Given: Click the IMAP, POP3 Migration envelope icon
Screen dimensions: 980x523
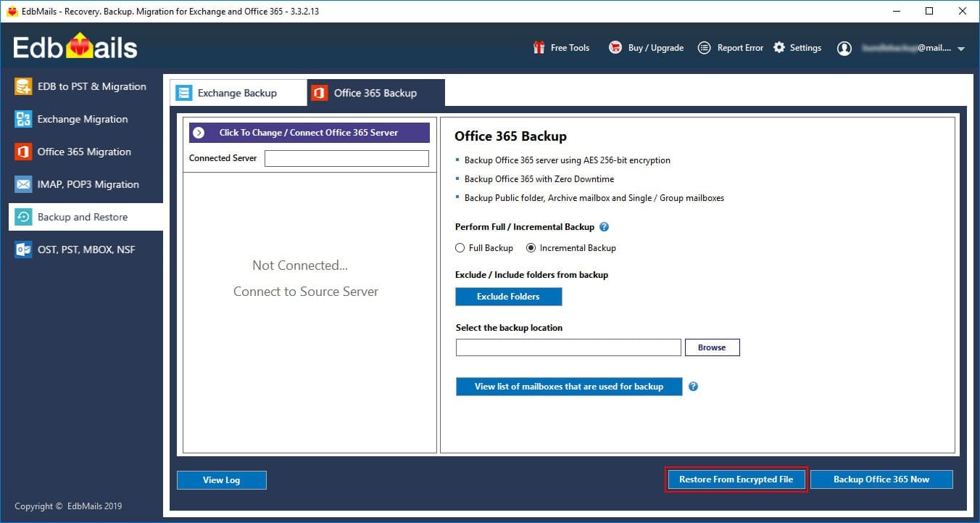Looking at the screenshot, I should point(24,184).
